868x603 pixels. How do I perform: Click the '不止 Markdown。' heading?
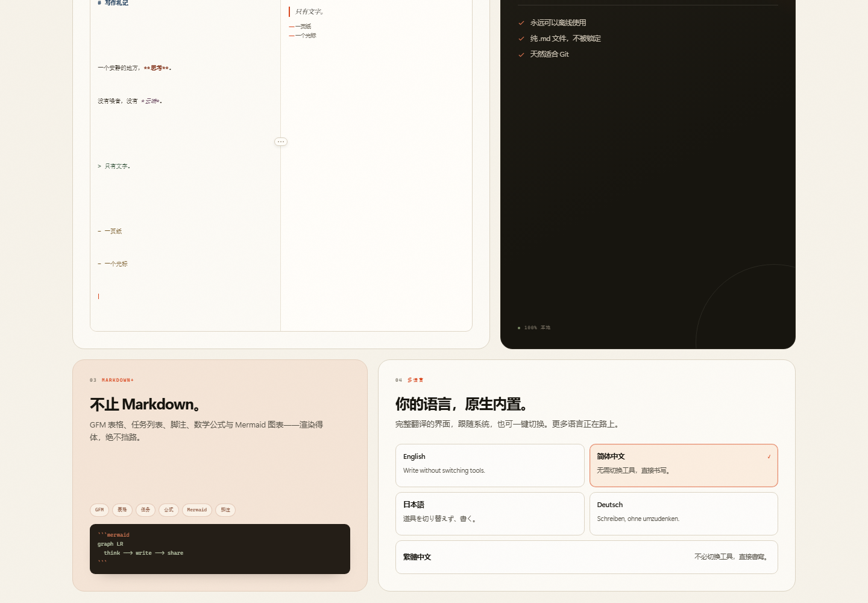[x=146, y=404]
